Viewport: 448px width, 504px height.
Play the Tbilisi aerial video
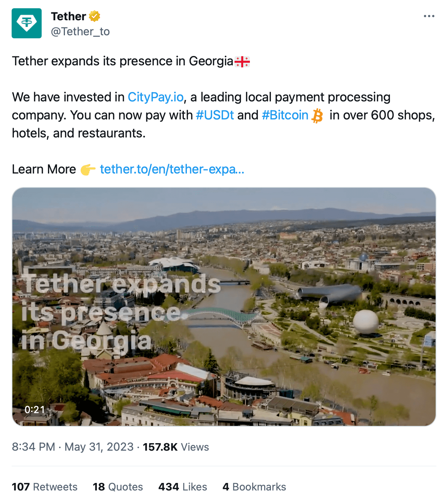(224, 306)
